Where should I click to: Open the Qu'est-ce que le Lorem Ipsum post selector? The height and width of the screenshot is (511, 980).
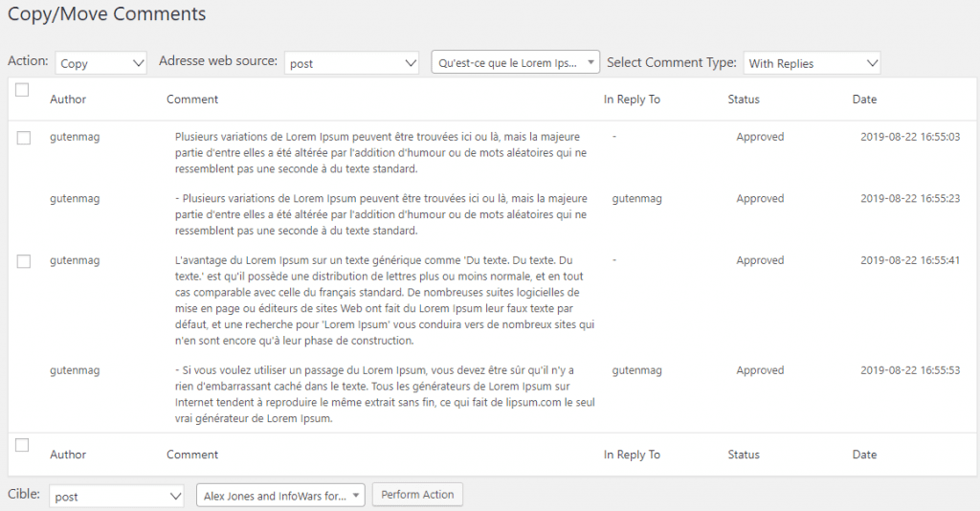[516, 62]
